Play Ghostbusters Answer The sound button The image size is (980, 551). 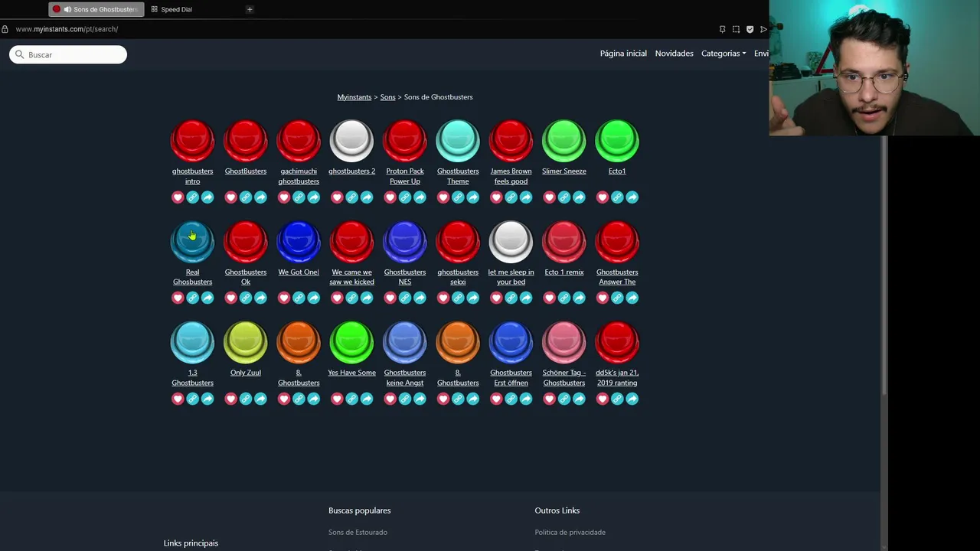tap(617, 242)
